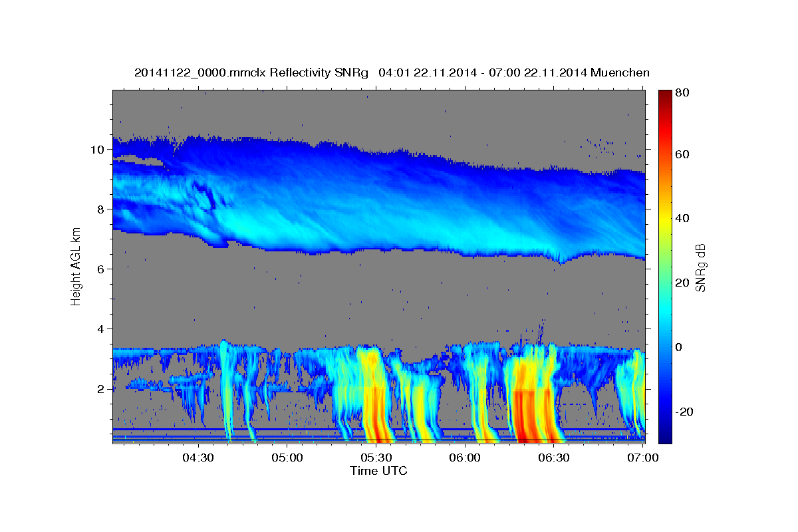Click the 04:30 time tick label
Screen dimensions: 798x532
pyautogui.click(x=198, y=458)
